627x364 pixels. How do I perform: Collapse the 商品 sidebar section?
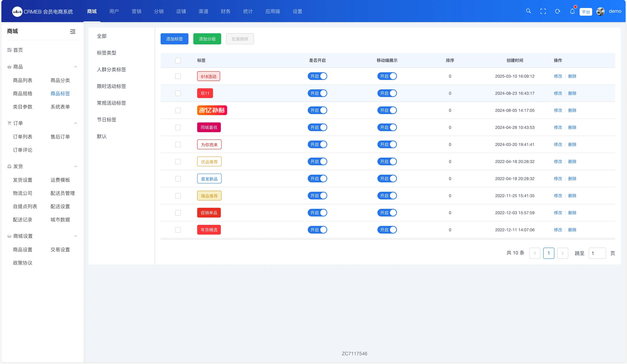coord(76,67)
